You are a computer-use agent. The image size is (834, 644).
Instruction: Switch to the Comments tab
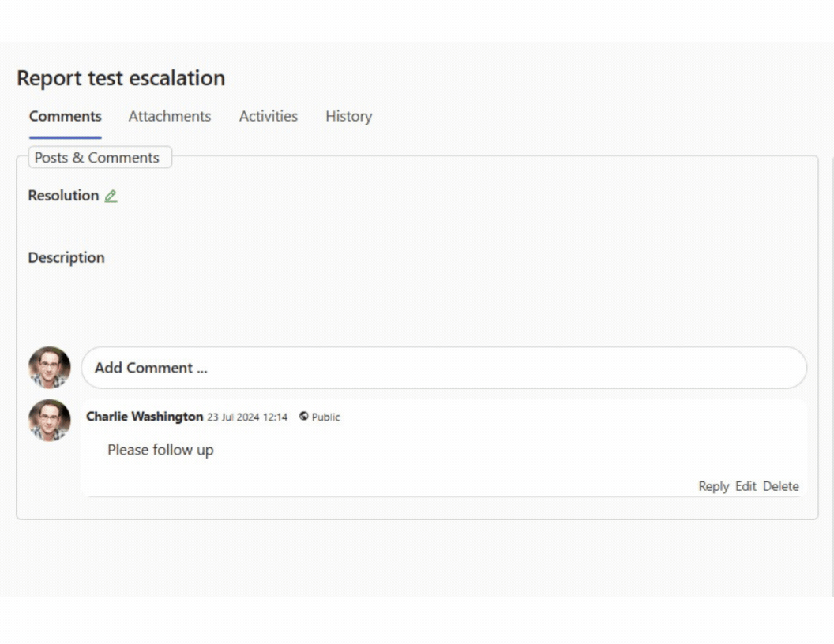click(x=65, y=116)
